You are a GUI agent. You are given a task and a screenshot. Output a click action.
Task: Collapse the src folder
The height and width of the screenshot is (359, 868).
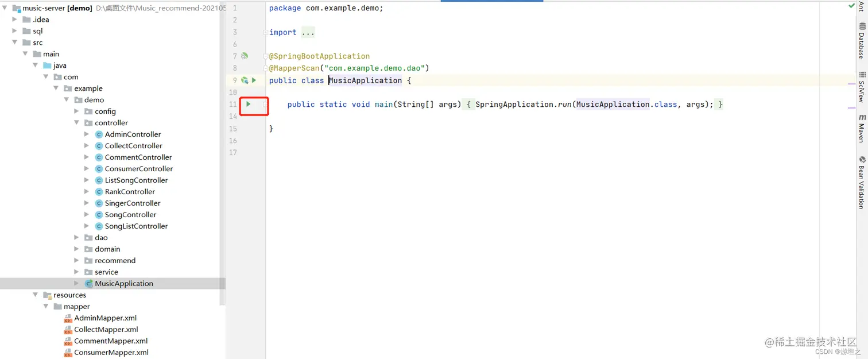[15, 43]
